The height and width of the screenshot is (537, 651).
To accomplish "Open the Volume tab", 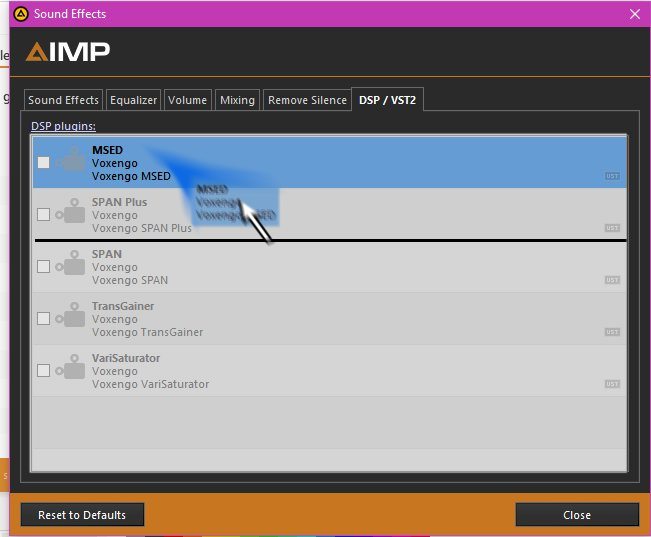I will pyautogui.click(x=188, y=100).
